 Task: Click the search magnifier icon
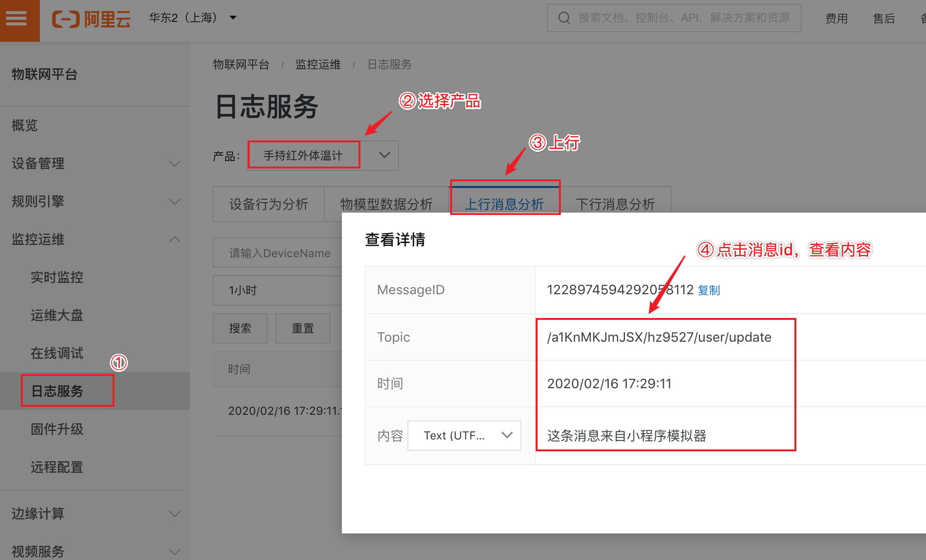pos(564,18)
